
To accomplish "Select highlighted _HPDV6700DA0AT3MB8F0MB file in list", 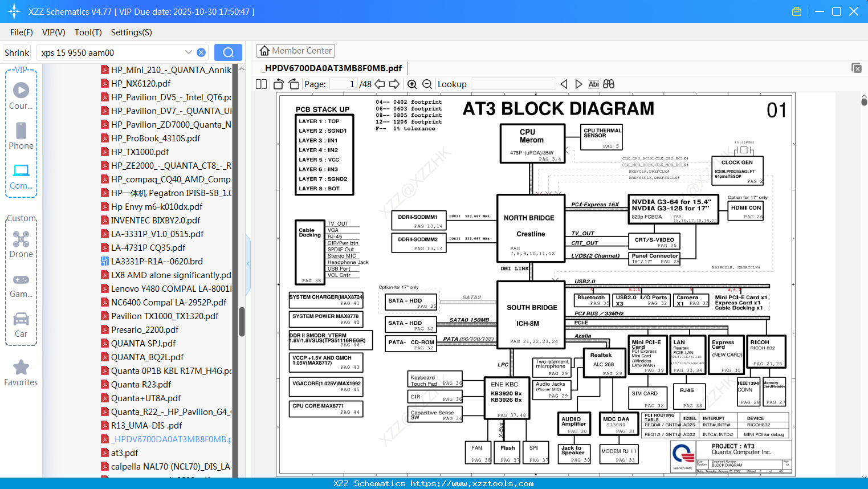I will click(x=166, y=439).
